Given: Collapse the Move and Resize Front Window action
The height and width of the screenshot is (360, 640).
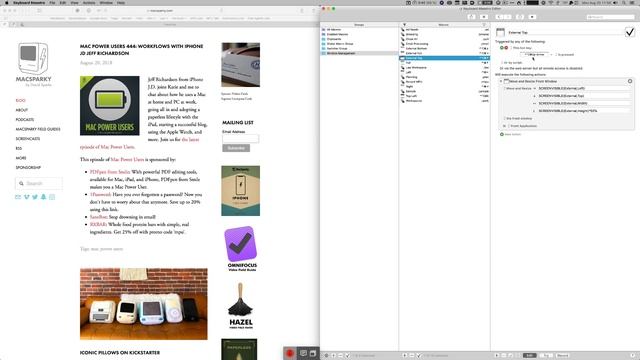Looking at the screenshot, I should tap(501, 81).
